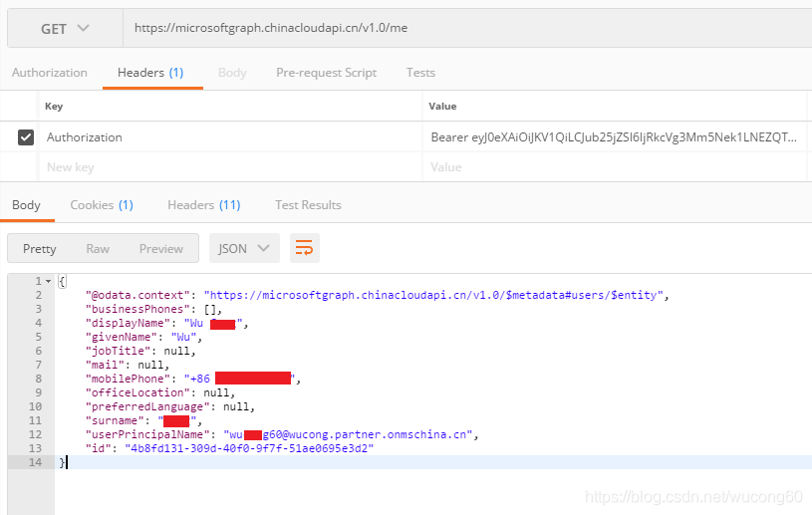Viewport: 812px width, 515px height.
Task: Select the Pretty view button
Action: coord(40,249)
